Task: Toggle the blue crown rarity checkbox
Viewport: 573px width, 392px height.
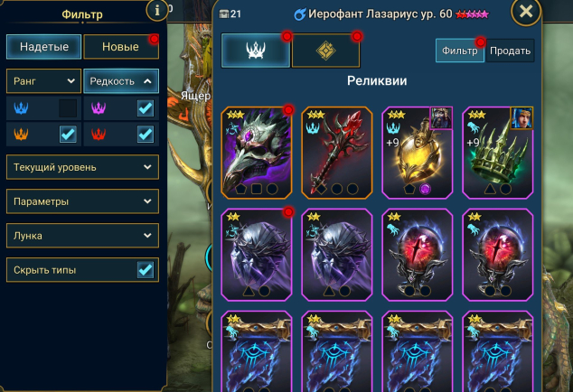Action: point(68,108)
